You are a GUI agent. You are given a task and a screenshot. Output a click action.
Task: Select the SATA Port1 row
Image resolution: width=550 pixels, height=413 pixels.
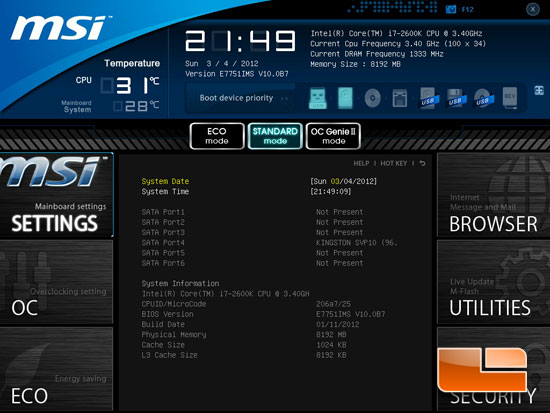[253, 212]
